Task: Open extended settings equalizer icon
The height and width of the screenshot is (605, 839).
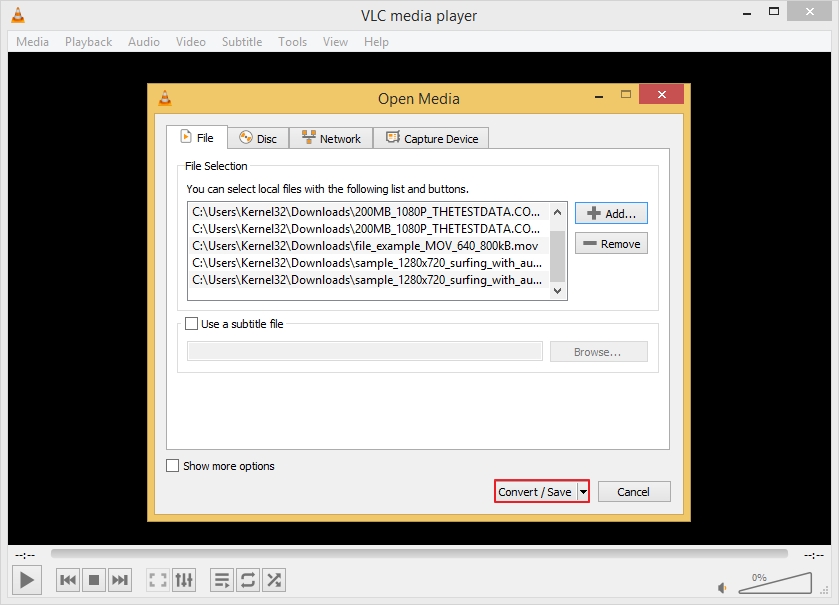Action: 184,580
